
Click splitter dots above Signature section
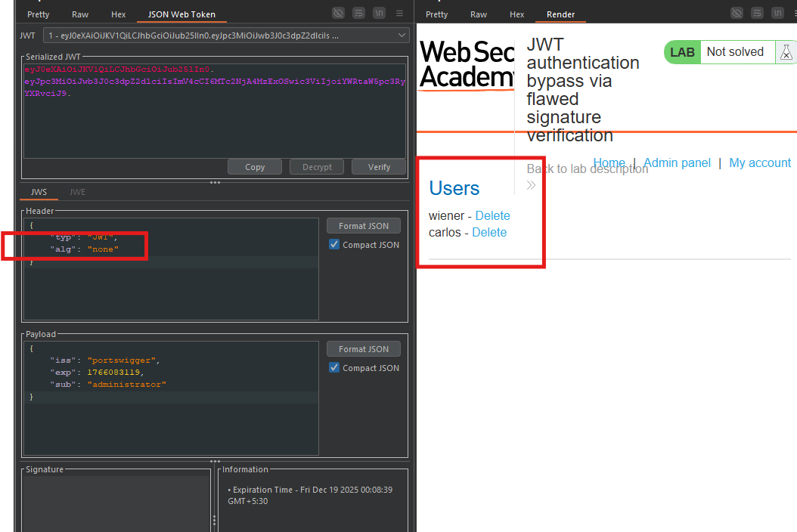tap(215, 461)
